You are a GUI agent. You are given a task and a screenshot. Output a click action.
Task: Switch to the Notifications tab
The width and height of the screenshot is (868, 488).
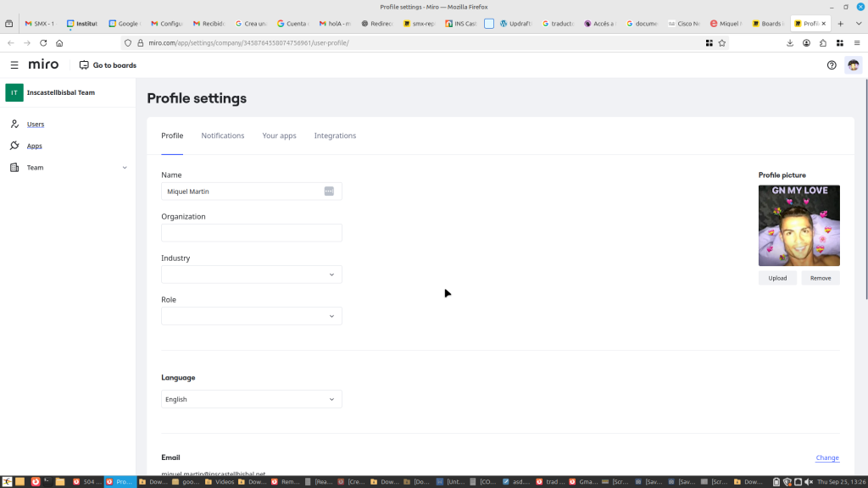tap(223, 136)
